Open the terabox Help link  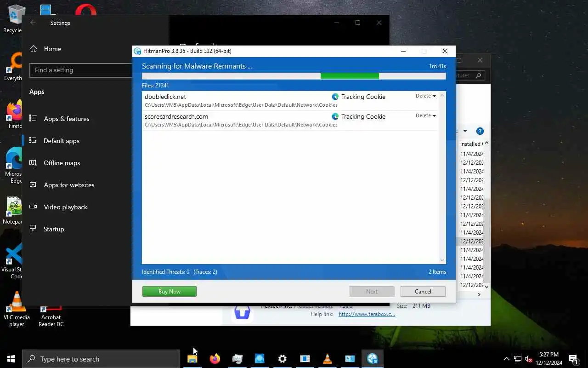coord(367,314)
